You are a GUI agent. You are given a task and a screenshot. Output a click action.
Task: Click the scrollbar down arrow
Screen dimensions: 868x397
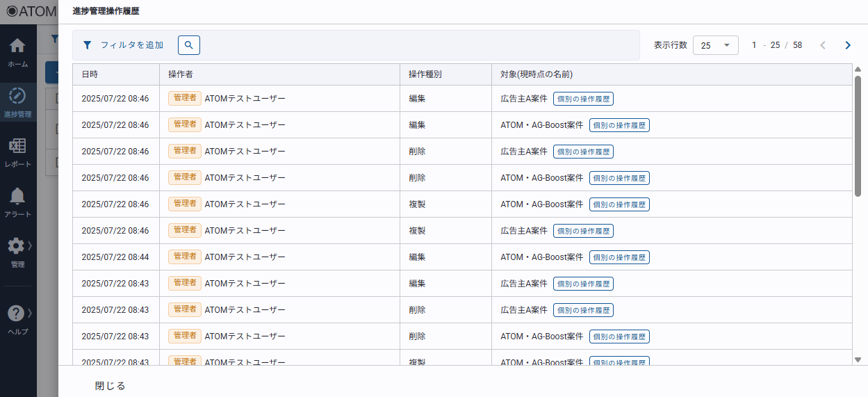tap(858, 359)
